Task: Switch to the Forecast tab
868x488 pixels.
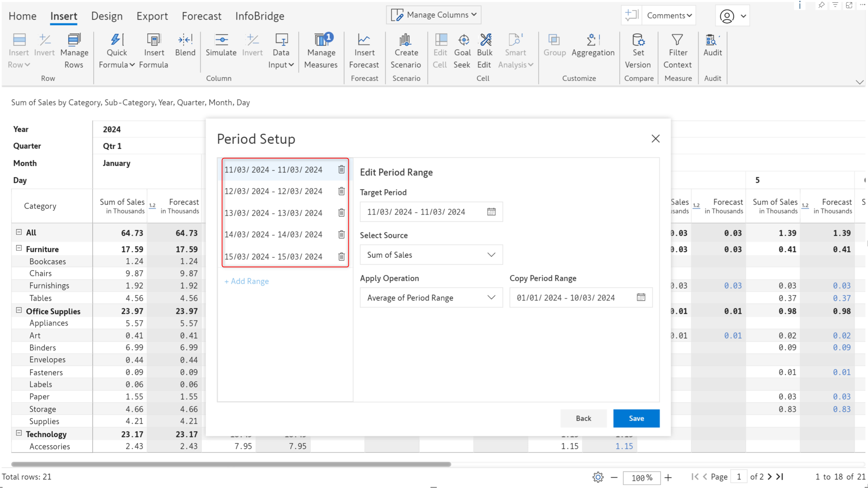Action: pyautogui.click(x=202, y=16)
